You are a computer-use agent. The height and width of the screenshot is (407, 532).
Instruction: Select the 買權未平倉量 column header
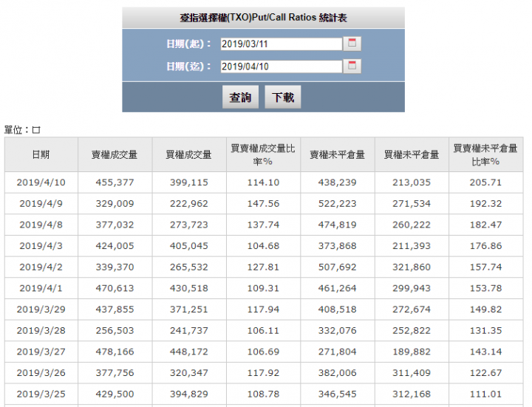click(412, 154)
